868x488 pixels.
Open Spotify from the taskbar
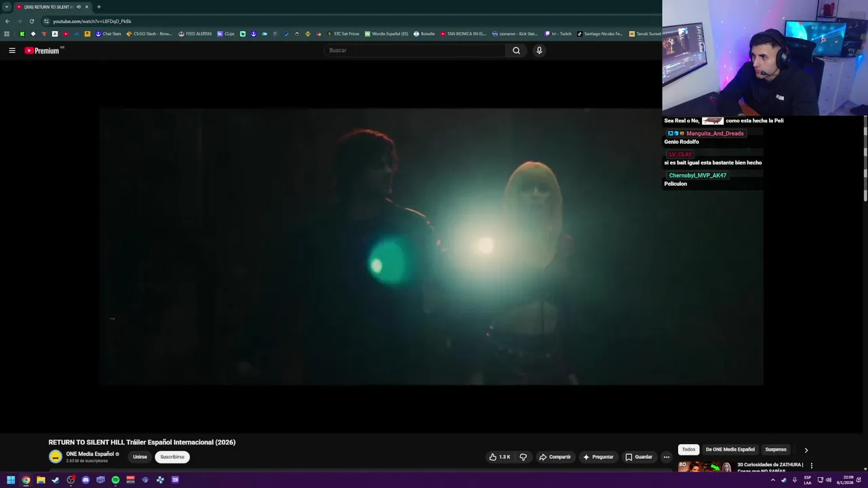pyautogui.click(x=115, y=480)
